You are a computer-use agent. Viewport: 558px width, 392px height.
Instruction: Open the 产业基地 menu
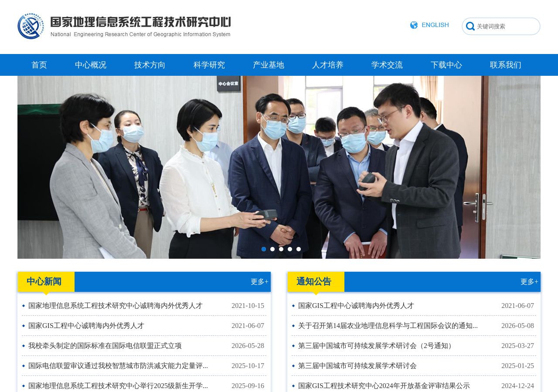(269, 65)
